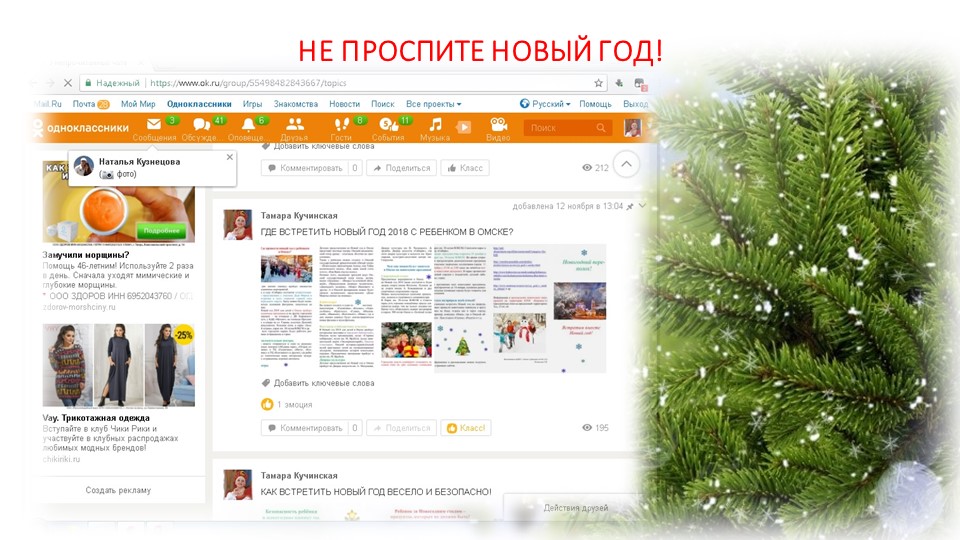Bookmark page with star icon
960x540 pixels.
[598, 83]
